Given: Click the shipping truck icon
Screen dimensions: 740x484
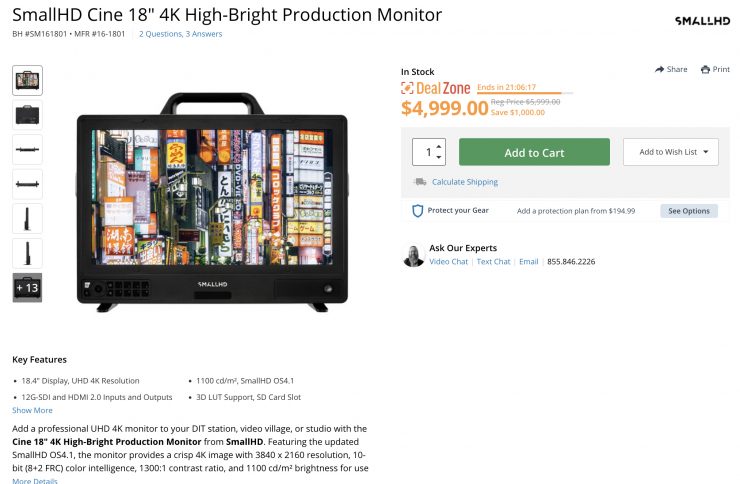Looking at the screenshot, I should pos(420,182).
